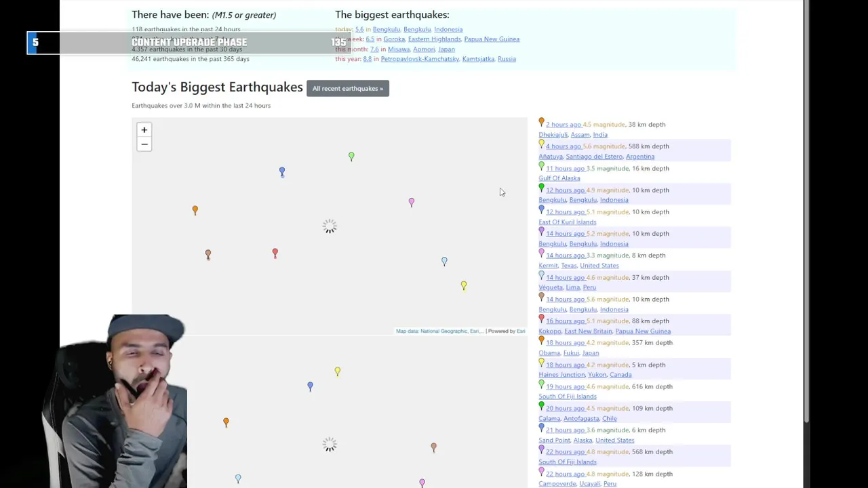
Task: Follow the Antofagasta link
Action: 581,419
